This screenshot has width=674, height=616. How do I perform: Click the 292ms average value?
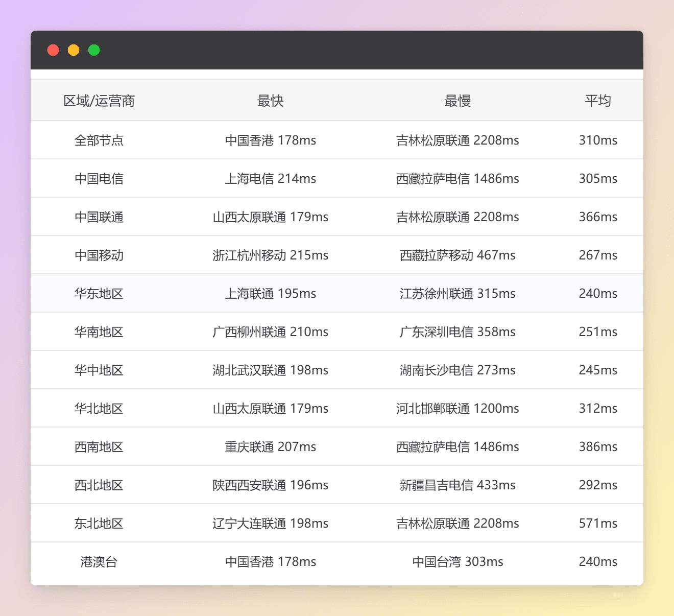598,485
